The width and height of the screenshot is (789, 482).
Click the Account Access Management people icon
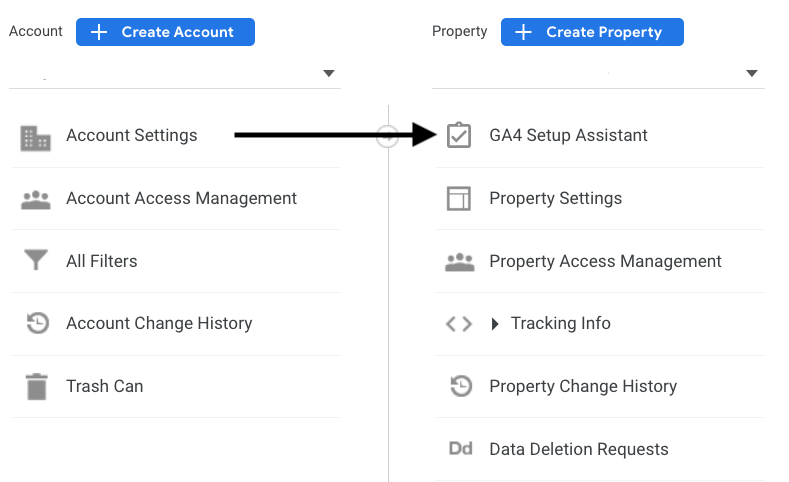pos(36,200)
